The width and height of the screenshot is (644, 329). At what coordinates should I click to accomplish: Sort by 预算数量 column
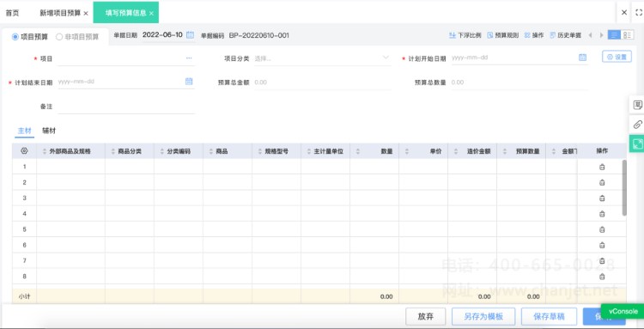click(x=505, y=151)
